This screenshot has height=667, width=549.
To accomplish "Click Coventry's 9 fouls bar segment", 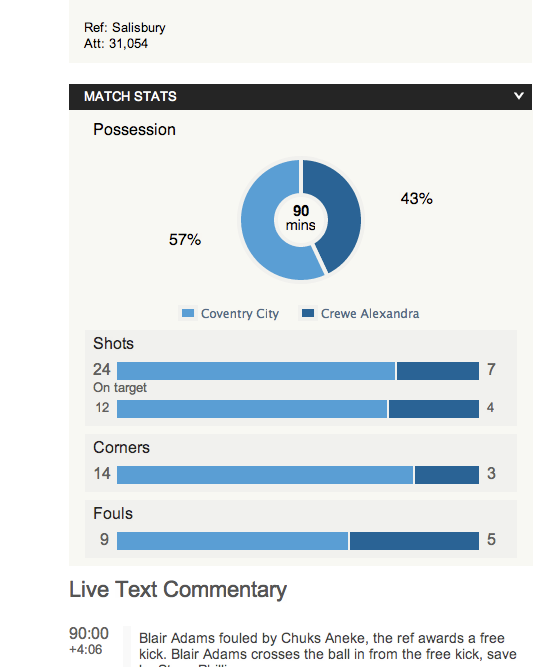I will pos(233,541).
